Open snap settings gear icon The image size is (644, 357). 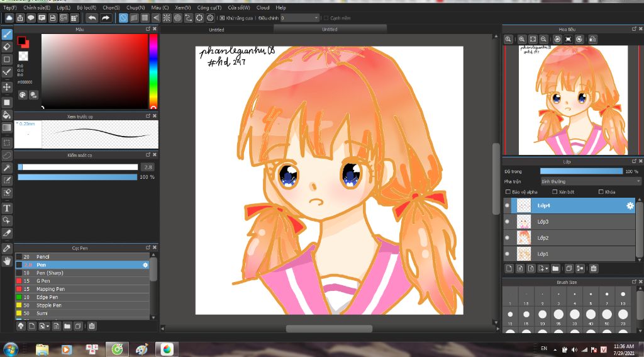(210, 18)
